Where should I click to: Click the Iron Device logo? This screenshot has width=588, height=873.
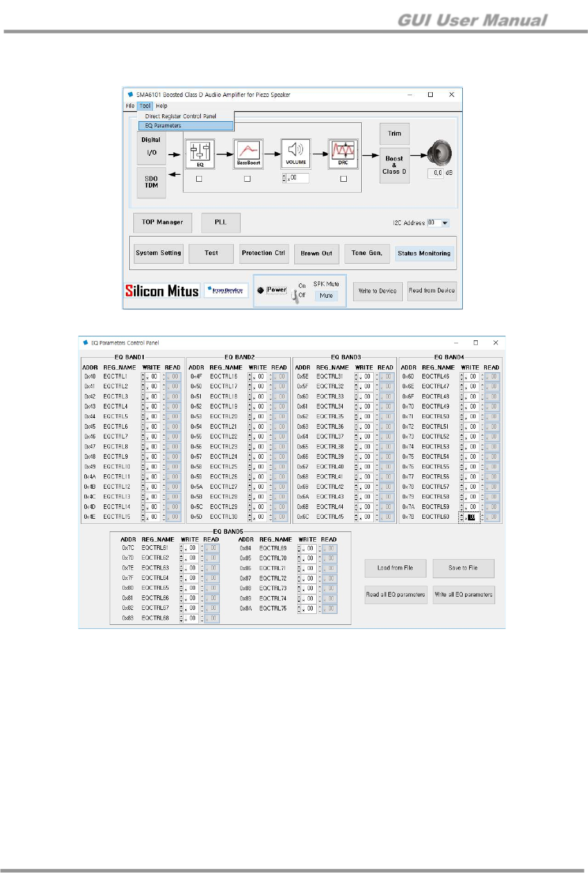click(226, 290)
